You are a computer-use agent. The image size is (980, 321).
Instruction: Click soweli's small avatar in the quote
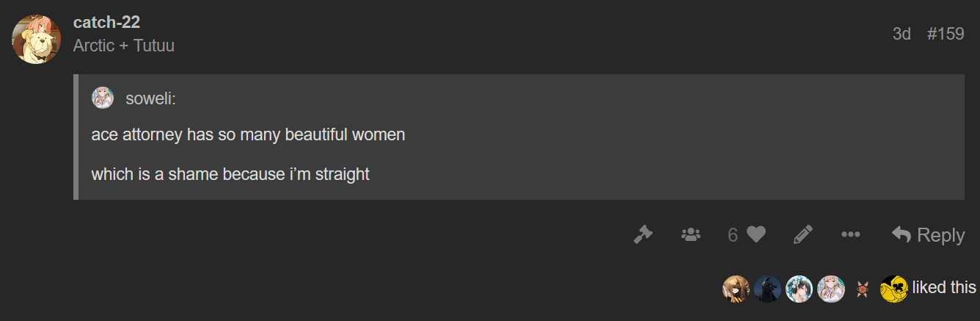(x=103, y=98)
